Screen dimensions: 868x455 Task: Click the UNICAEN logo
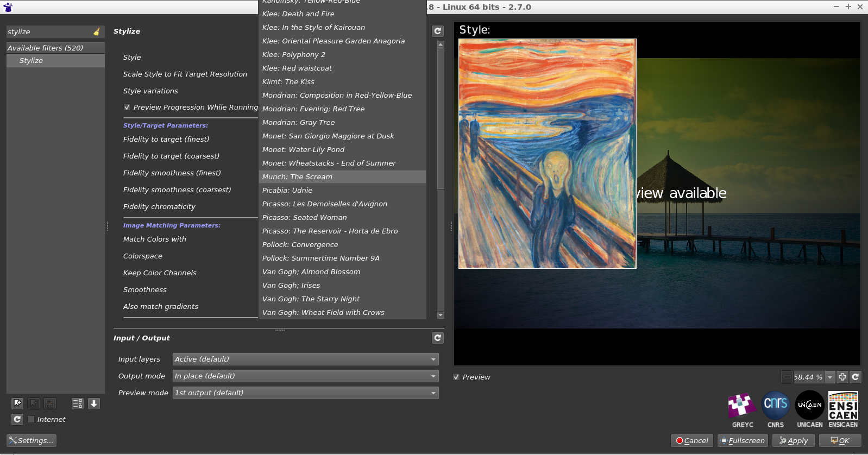click(809, 410)
